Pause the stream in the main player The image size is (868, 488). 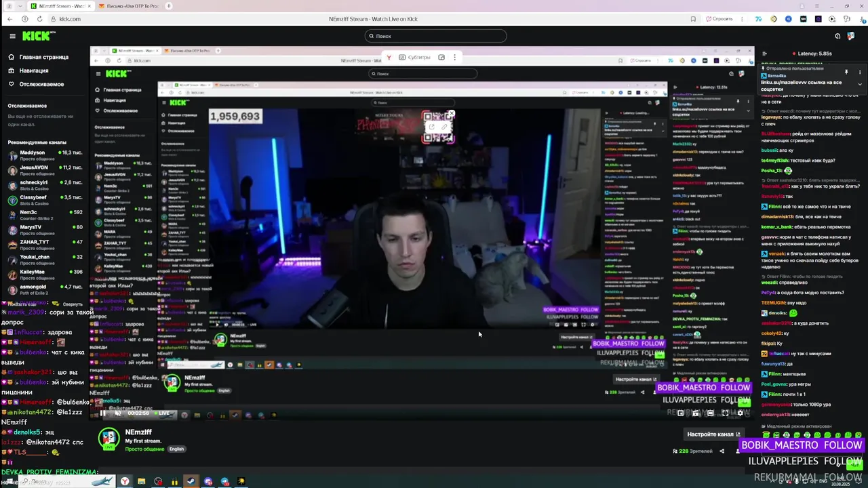pos(102,413)
